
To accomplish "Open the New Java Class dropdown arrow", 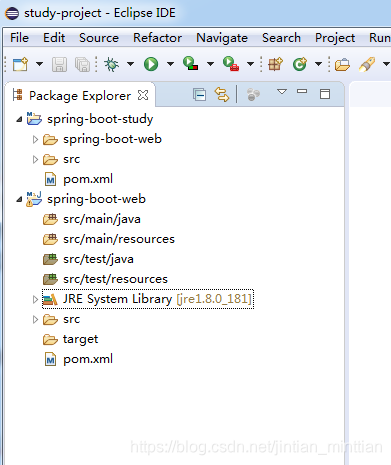I will point(318,64).
